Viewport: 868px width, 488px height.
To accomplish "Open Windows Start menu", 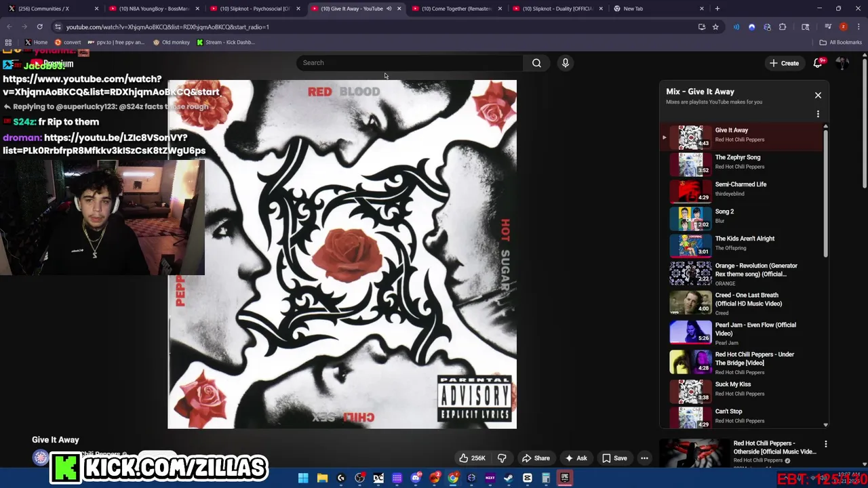I will click(303, 478).
